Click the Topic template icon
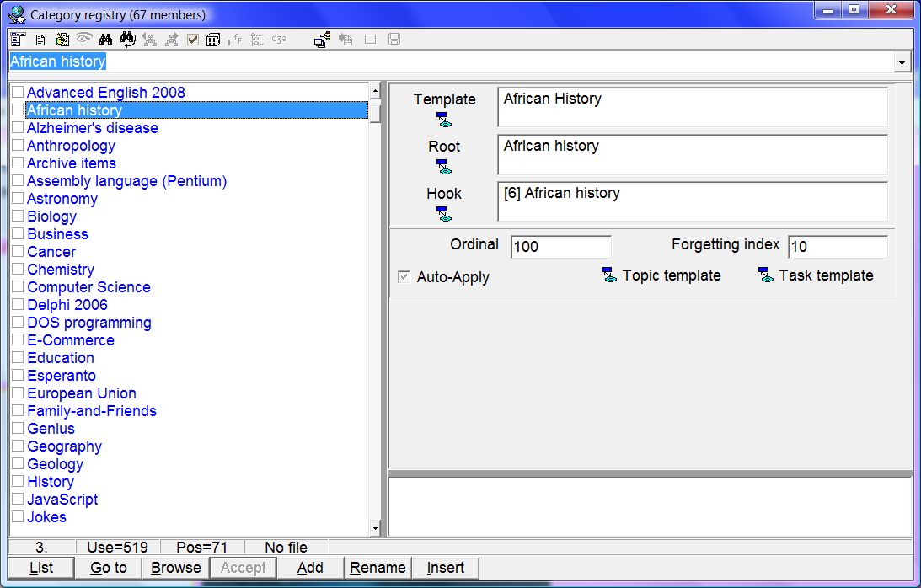The width and height of the screenshot is (921, 588). coord(609,275)
